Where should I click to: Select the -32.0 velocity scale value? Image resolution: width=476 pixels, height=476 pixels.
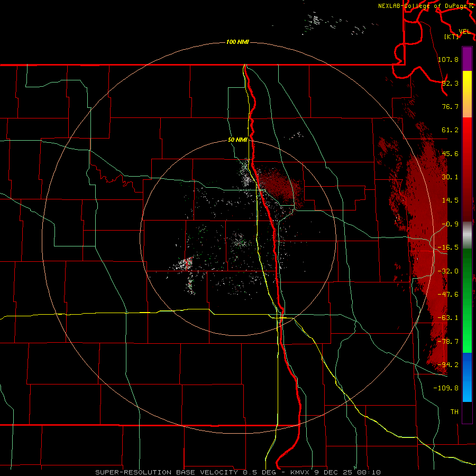(x=448, y=271)
